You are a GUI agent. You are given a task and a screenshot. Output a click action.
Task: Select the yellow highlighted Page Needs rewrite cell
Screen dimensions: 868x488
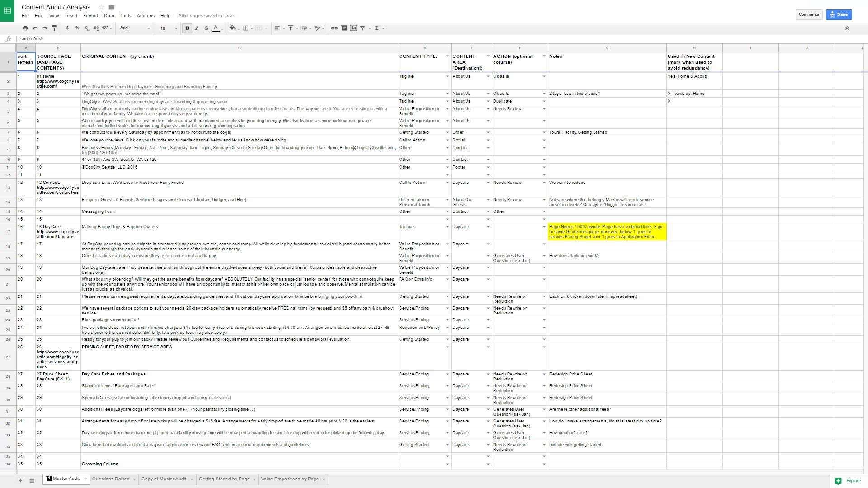tap(607, 232)
